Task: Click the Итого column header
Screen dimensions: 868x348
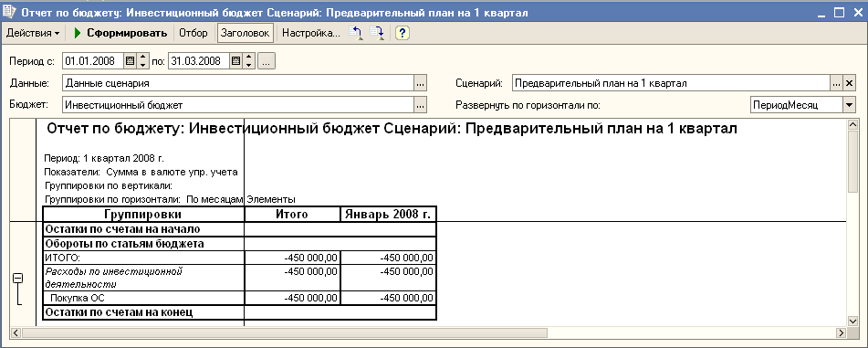Action: [292, 215]
